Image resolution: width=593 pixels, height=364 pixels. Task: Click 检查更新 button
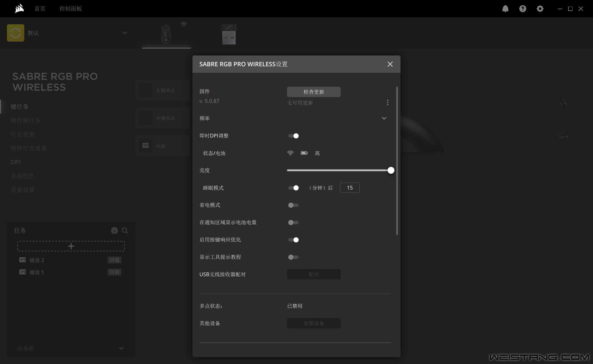click(314, 92)
